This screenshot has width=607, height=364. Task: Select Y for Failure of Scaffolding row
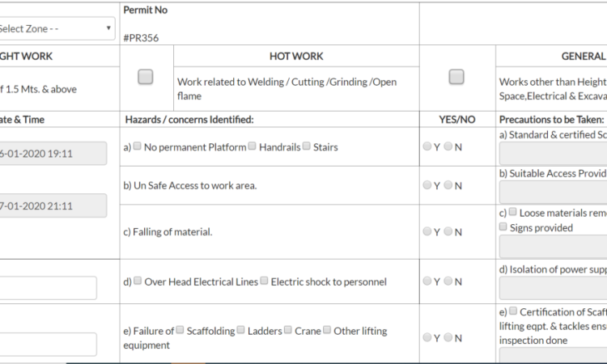click(x=428, y=337)
